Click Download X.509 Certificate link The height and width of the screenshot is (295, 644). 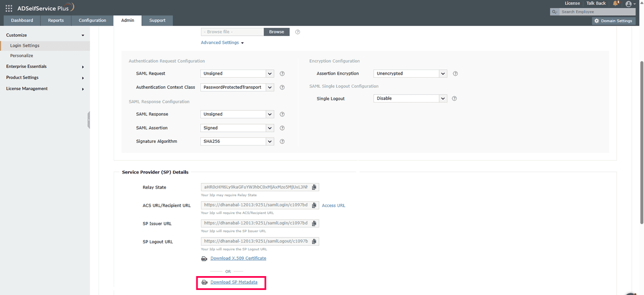(x=238, y=258)
